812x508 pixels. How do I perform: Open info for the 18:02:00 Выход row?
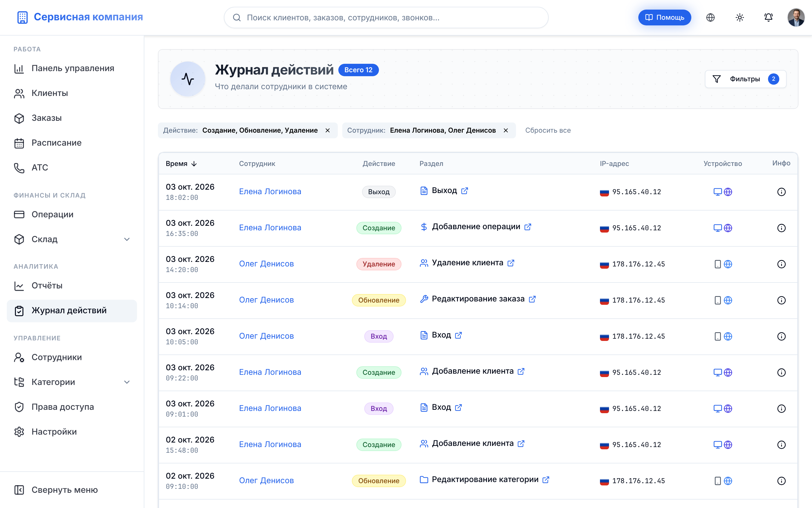point(781,192)
